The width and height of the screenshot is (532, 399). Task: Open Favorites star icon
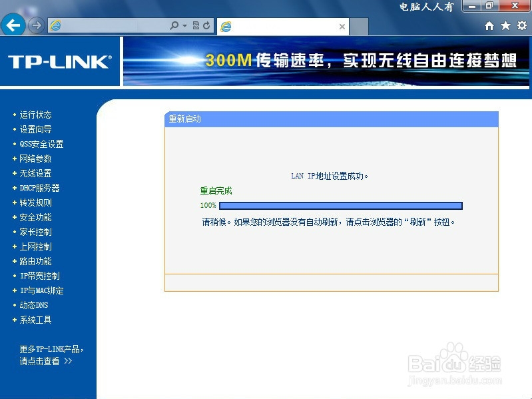tap(505, 25)
